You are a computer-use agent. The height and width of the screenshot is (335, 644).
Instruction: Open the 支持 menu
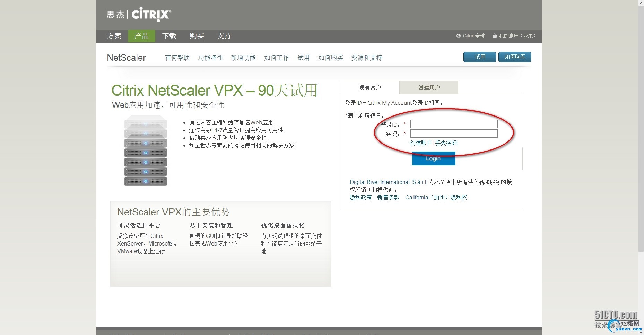click(x=224, y=36)
